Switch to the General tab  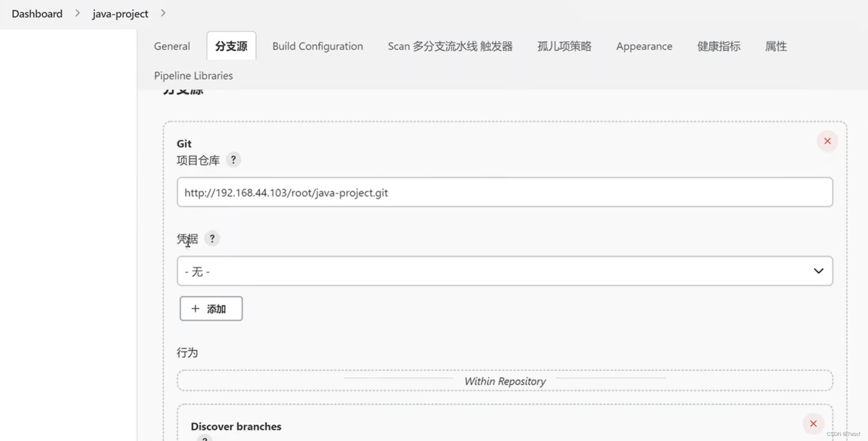(x=172, y=46)
